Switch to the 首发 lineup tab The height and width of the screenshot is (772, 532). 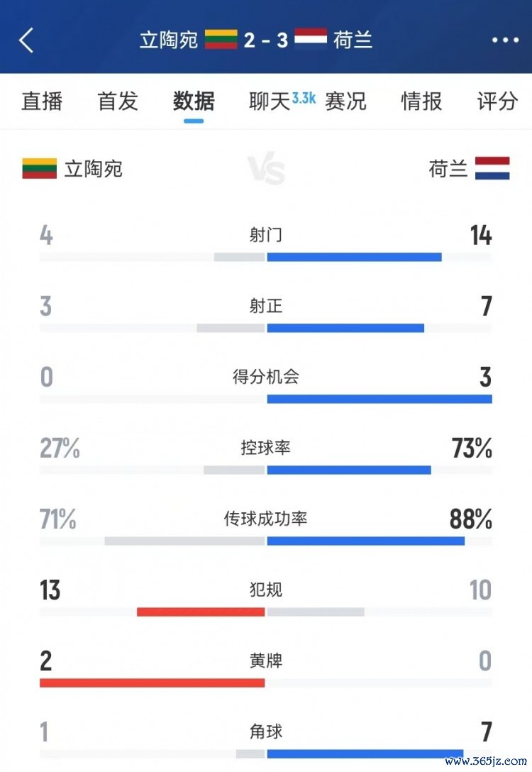[118, 101]
